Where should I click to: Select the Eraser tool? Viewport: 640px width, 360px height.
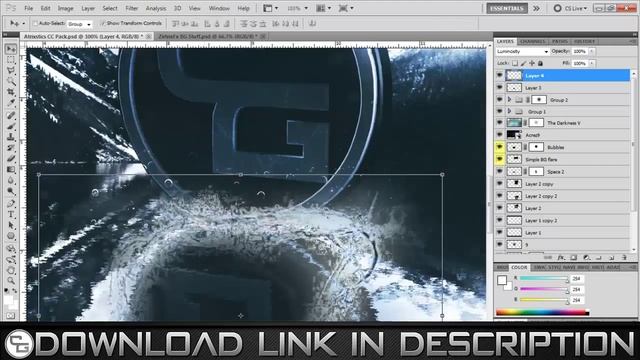[x=11, y=158]
